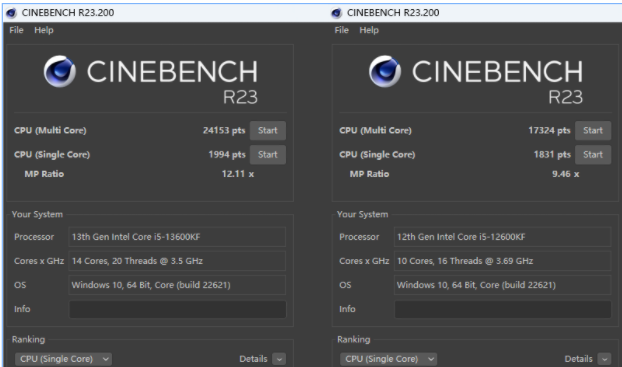Expand the Details arrow in right window

[x=605, y=359]
